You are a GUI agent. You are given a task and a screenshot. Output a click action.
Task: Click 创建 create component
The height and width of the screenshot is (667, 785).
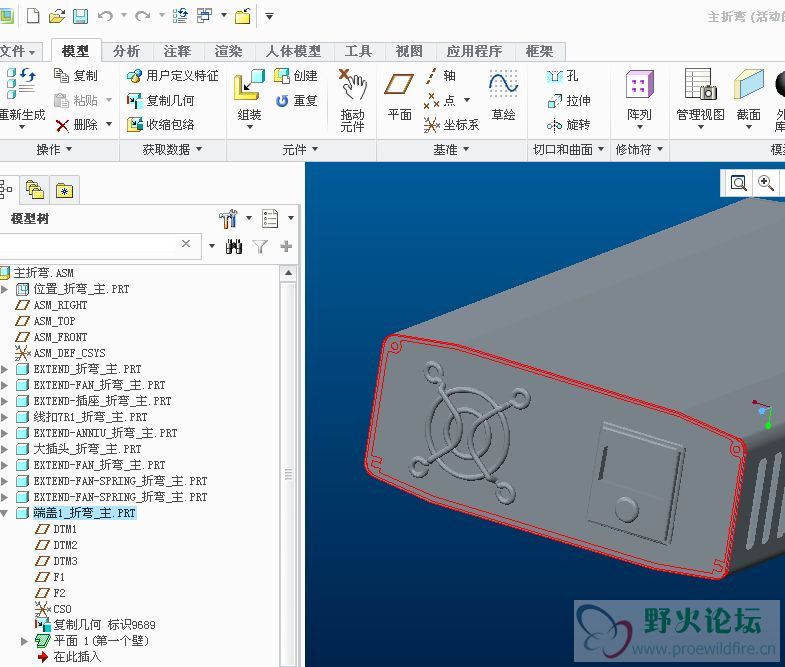click(296, 76)
